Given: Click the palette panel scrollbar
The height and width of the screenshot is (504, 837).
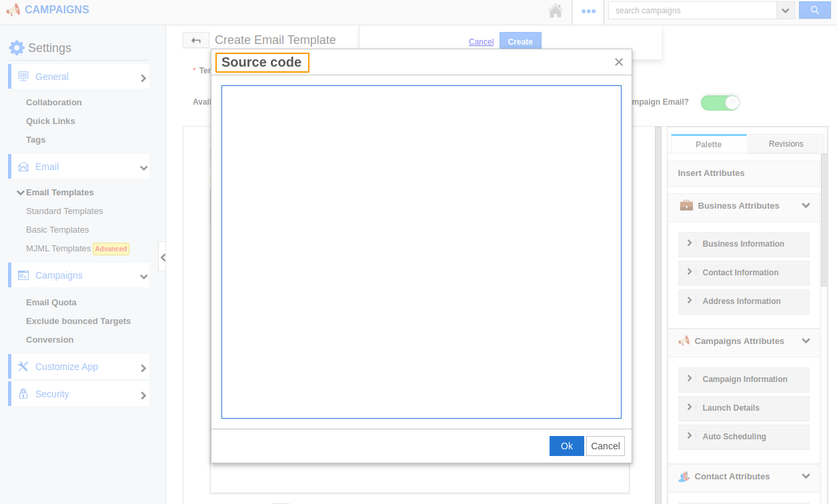Looking at the screenshot, I should 824,220.
